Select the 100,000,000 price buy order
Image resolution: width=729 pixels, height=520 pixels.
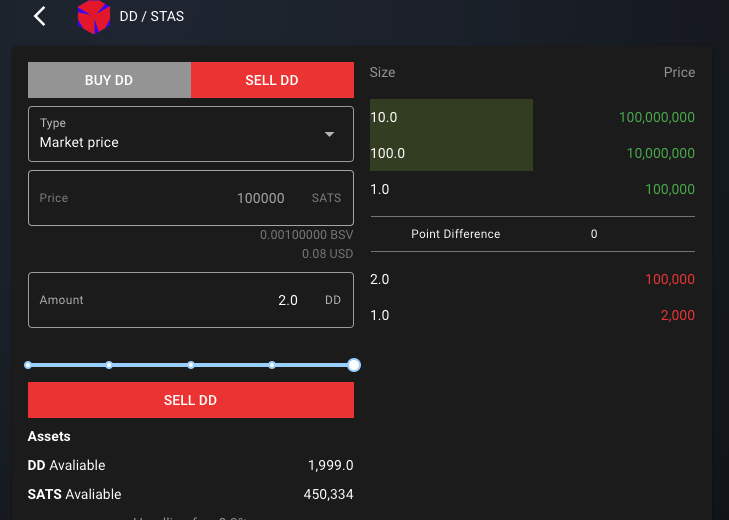click(532, 117)
